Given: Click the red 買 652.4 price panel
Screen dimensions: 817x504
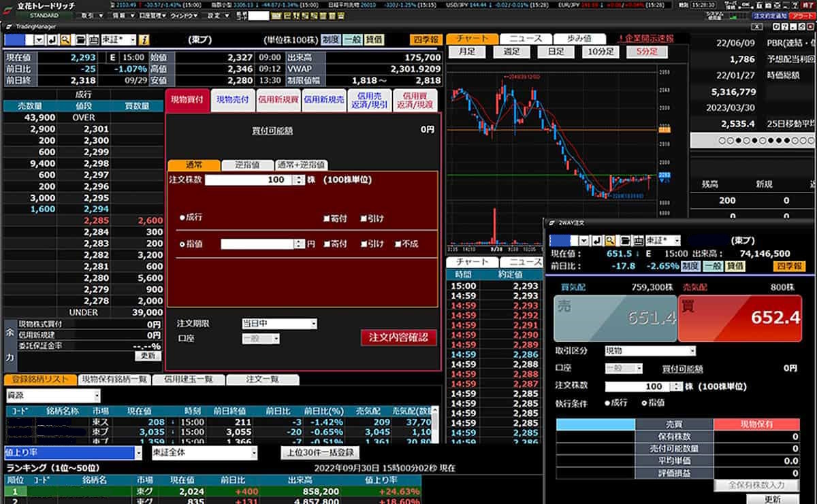Looking at the screenshot, I should 740,318.
